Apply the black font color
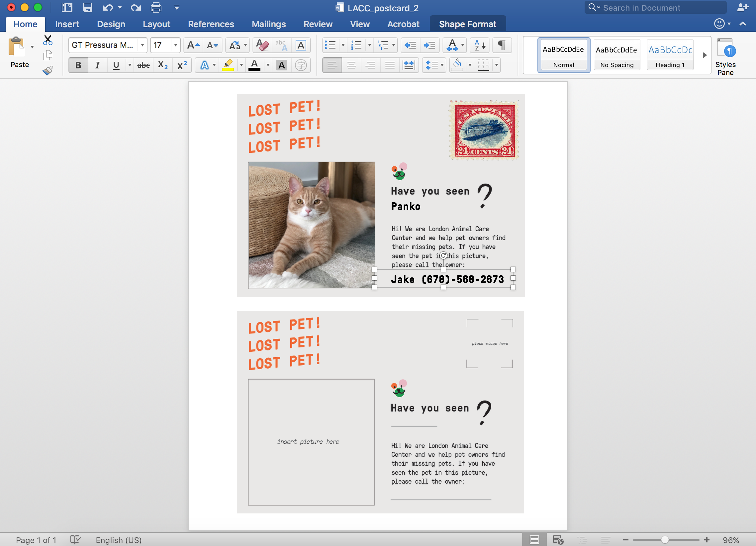The width and height of the screenshot is (756, 546). [x=254, y=65]
